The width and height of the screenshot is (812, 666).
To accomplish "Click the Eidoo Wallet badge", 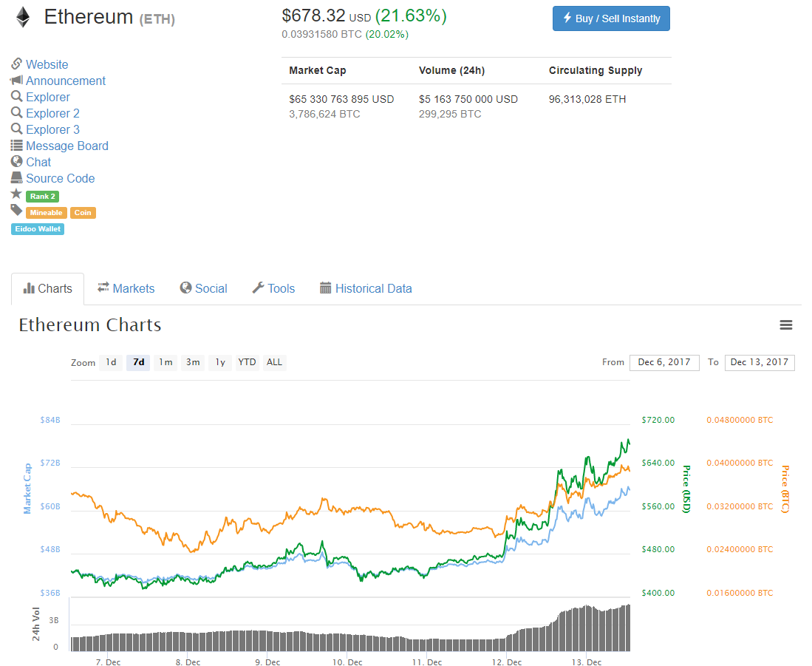I will (x=38, y=229).
